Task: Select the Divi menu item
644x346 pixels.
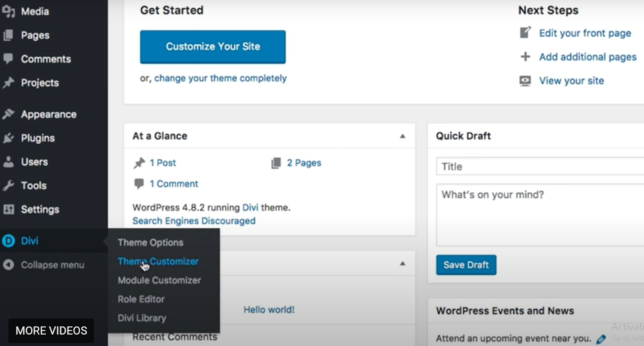Action: point(30,241)
